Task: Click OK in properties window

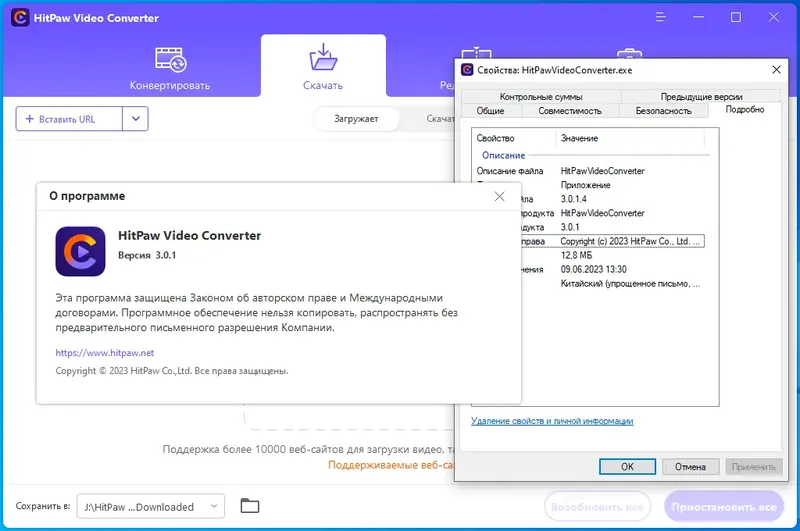Action: point(627,466)
